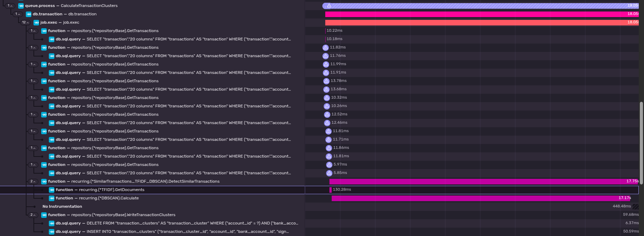The width and height of the screenshot is (644, 236).
Task: Collapse the GetTransactions span lasting 12.52ms
Action: point(33,114)
